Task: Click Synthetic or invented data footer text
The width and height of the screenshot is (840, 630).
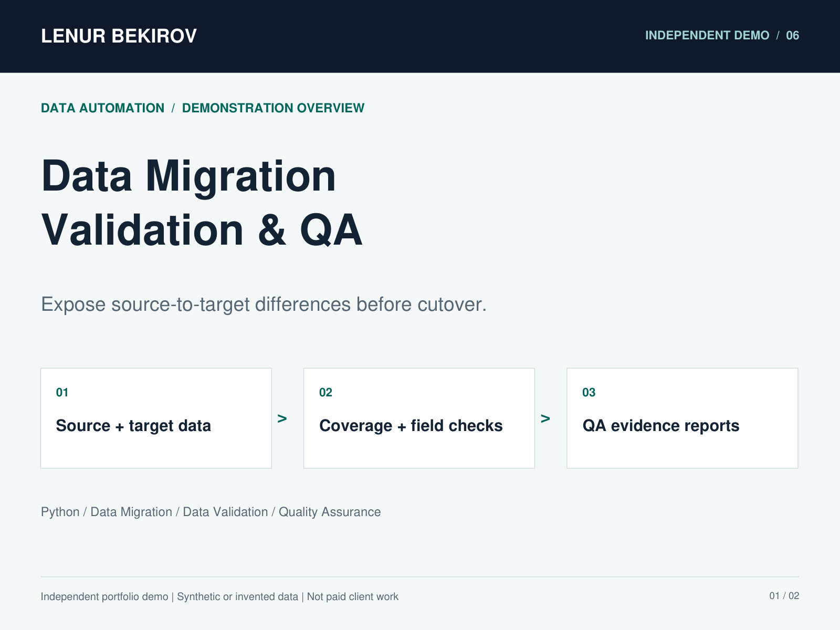Action: (x=237, y=597)
